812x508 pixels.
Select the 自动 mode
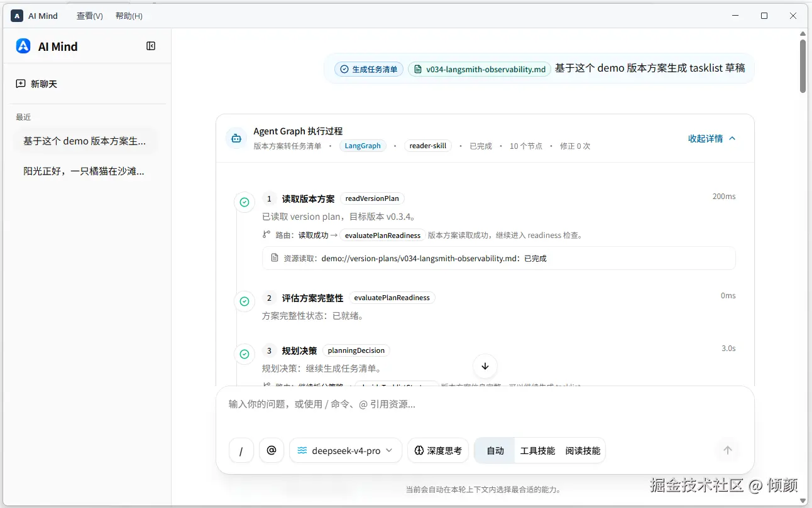tap(495, 450)
